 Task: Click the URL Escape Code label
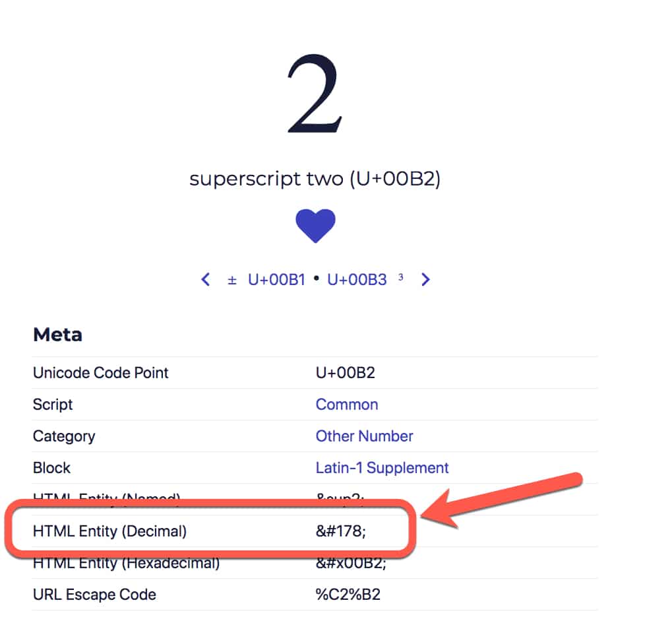coord(94,595)
